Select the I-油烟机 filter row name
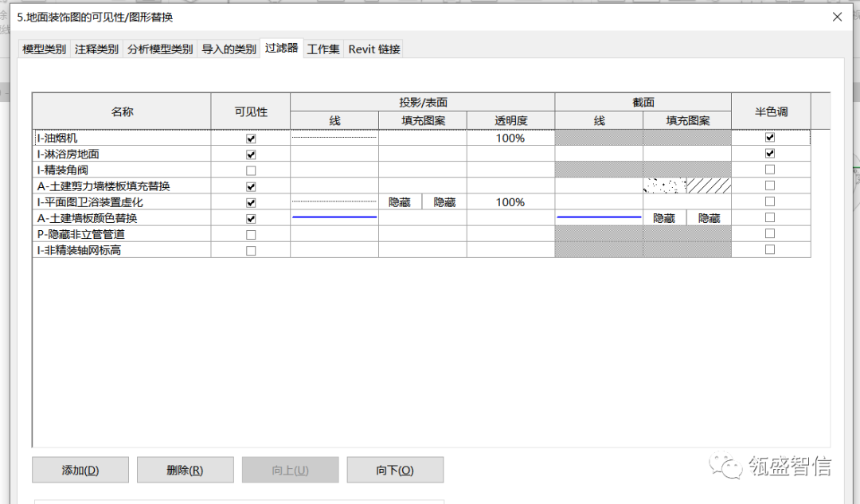This screenshot has width=860, height=504. (57, 139)
